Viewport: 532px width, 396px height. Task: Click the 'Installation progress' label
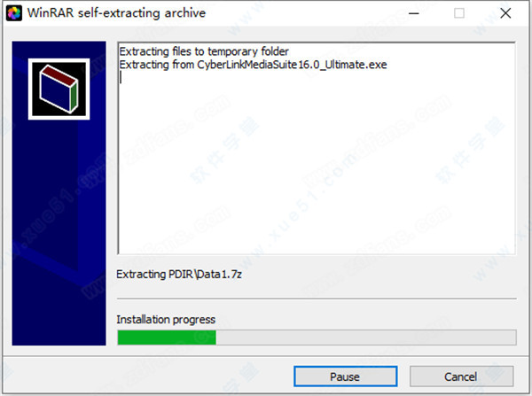[x=166, y=320]
